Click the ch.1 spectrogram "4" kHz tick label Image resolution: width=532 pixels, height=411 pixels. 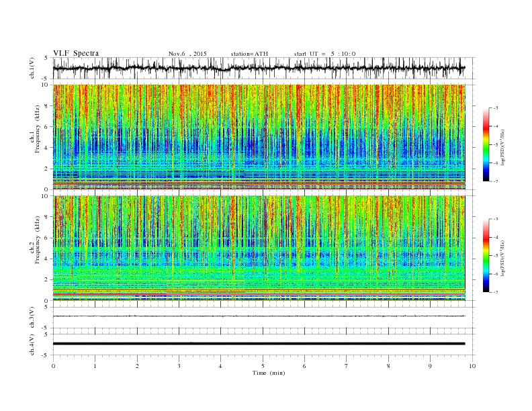tap(47, 148)
